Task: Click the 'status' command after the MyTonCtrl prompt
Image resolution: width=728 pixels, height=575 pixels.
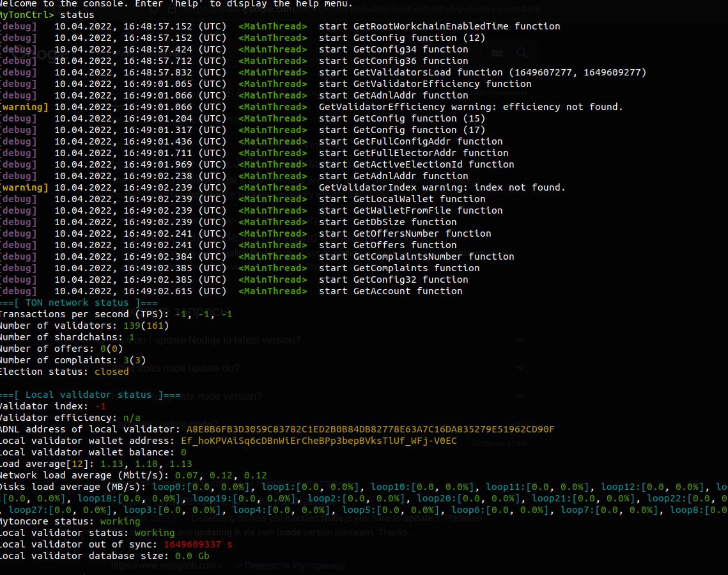Action: (77, 15)
